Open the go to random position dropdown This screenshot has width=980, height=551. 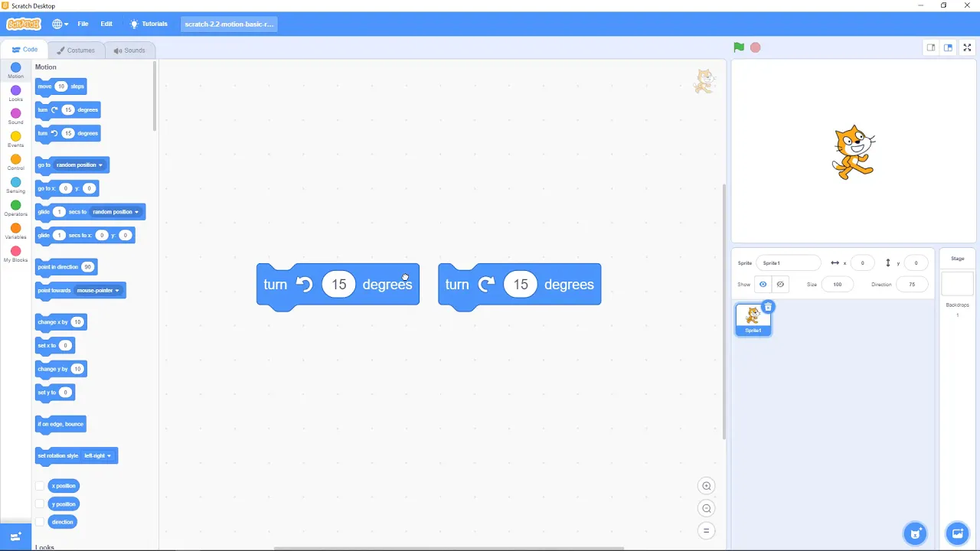pyautogui.click(x=80, y=165)
